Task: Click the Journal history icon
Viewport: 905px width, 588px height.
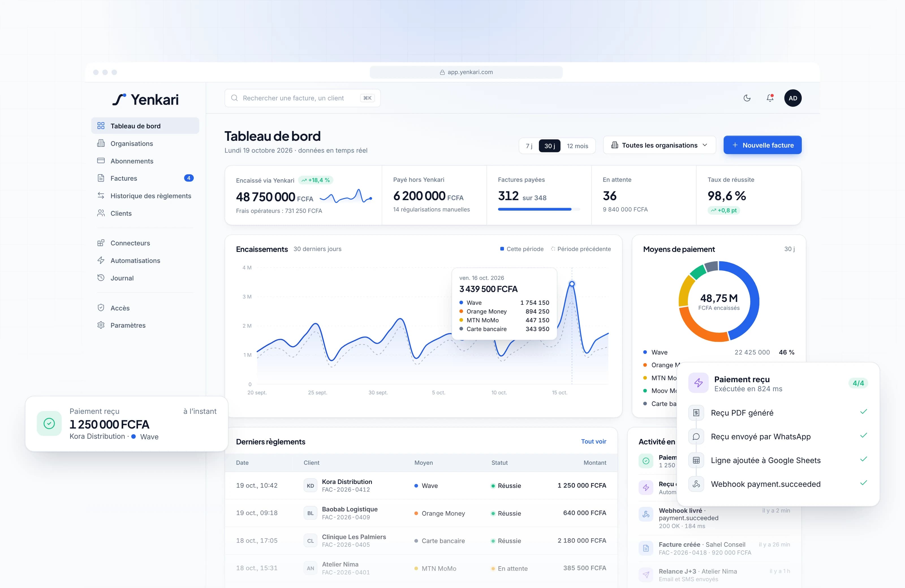Action: [101, 278]
